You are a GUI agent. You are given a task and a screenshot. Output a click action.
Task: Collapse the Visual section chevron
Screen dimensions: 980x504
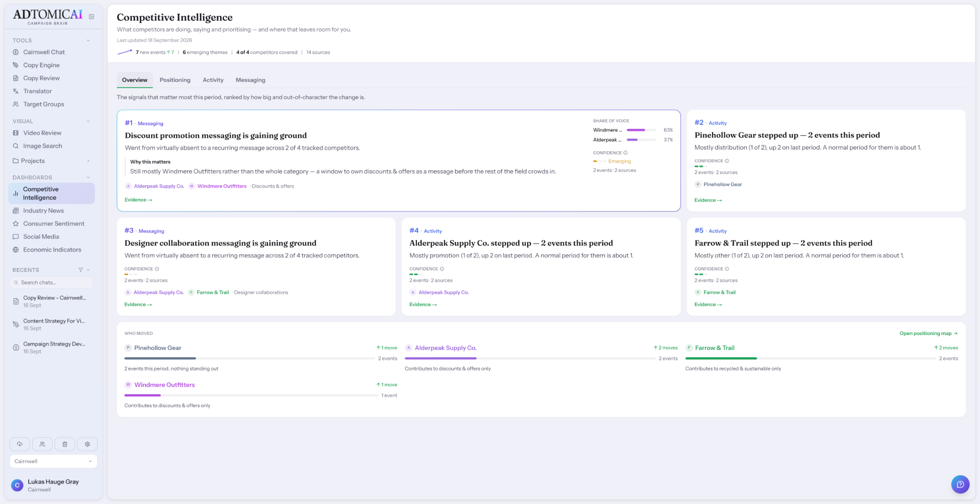88,121
